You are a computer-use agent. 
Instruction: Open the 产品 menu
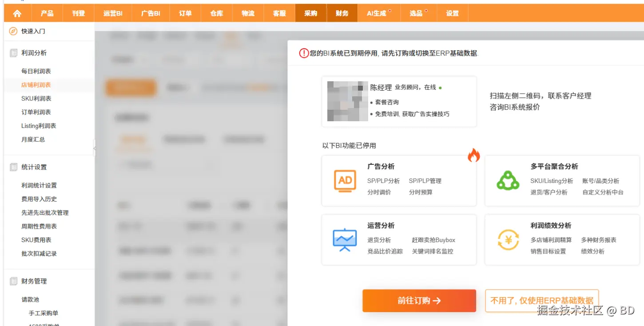[x=47, y=13]
